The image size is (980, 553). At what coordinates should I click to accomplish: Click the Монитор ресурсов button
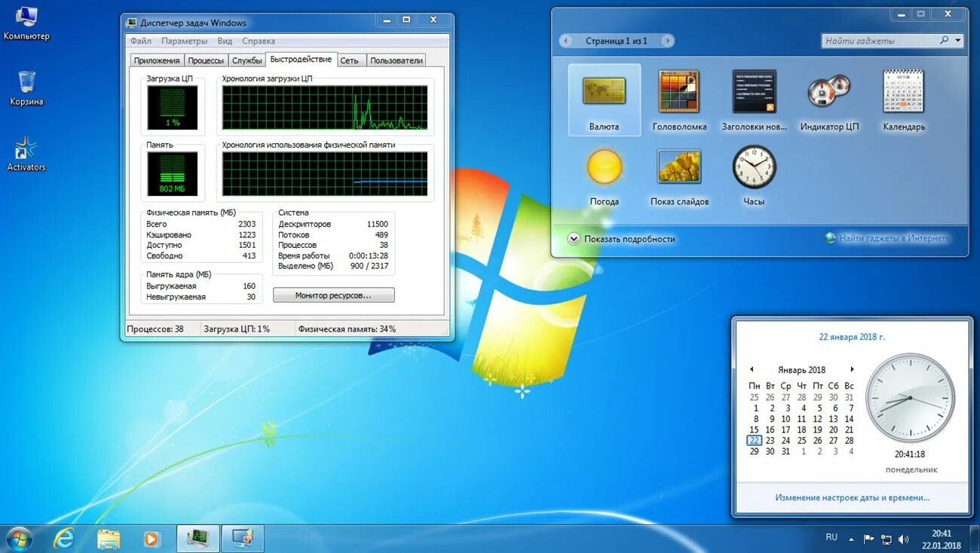[x=333, y=295]
